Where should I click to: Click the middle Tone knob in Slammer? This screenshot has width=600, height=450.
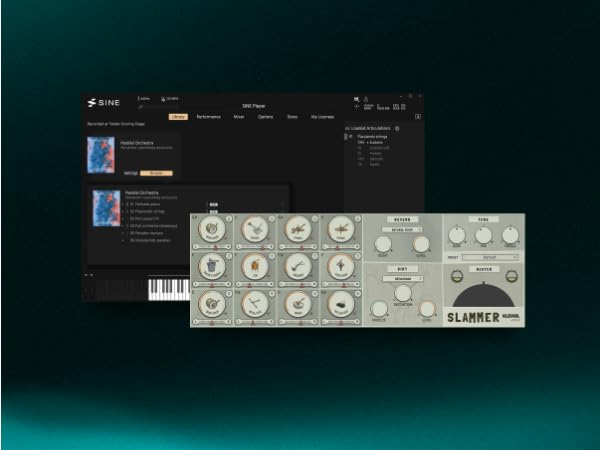click(483, 235)
